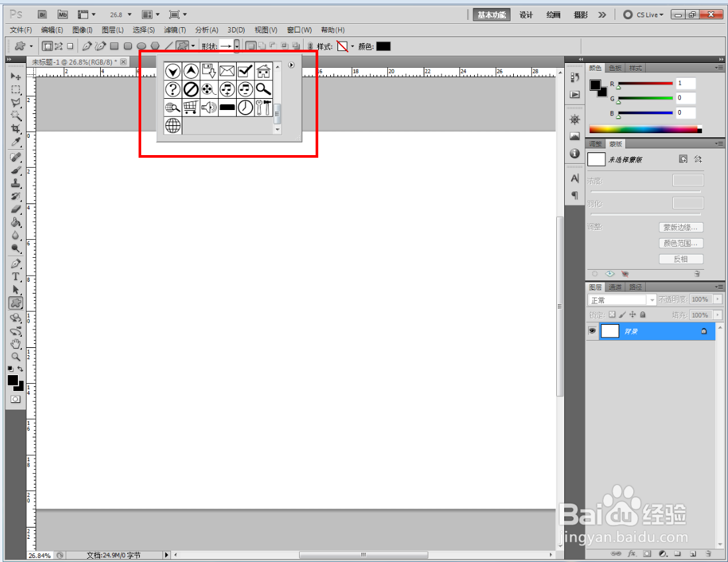Select the question mark circle shape
Image resolution: width=728 pixels, height=562 pixels.
[172, 89]
